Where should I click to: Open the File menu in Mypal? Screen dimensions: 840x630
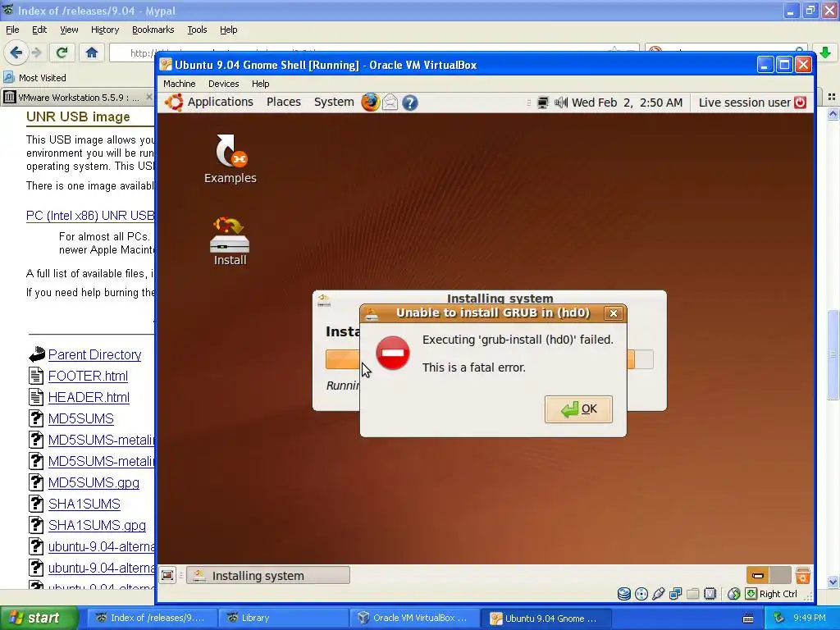click(12, 30)
